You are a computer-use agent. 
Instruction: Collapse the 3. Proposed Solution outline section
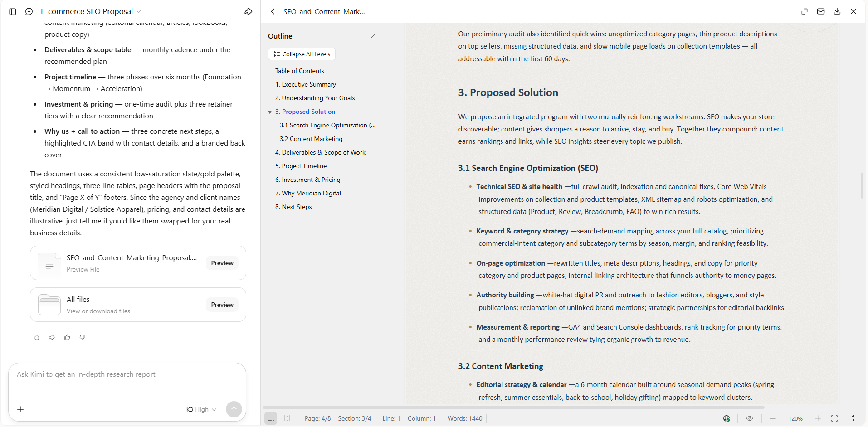click(x=270, y=112)
